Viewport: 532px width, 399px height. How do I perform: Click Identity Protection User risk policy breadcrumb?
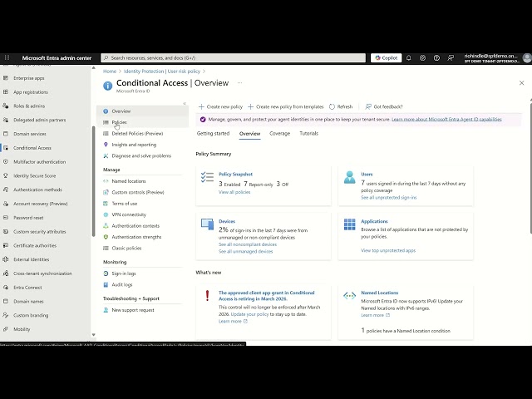(162, 71)
